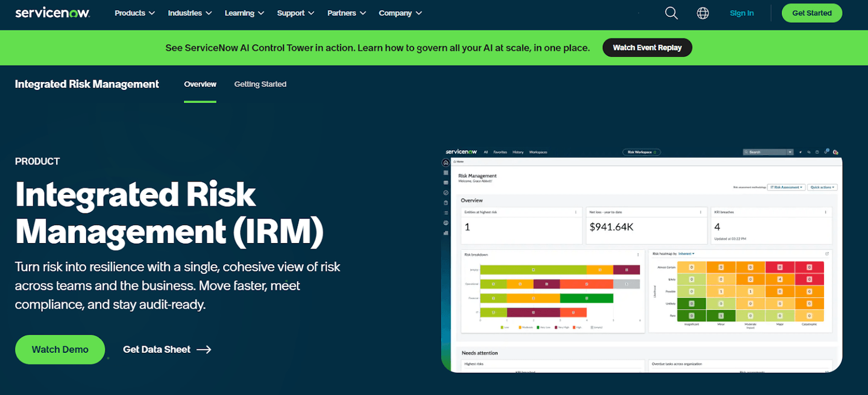Switch to the Getting Started tab
The width and height of the screenshot is (868, 395).
[260, 84]
